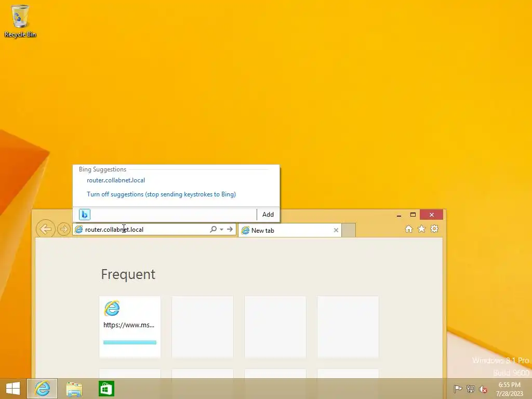Click the Internet Explorer logo on frequent tile

pos(112,308)
